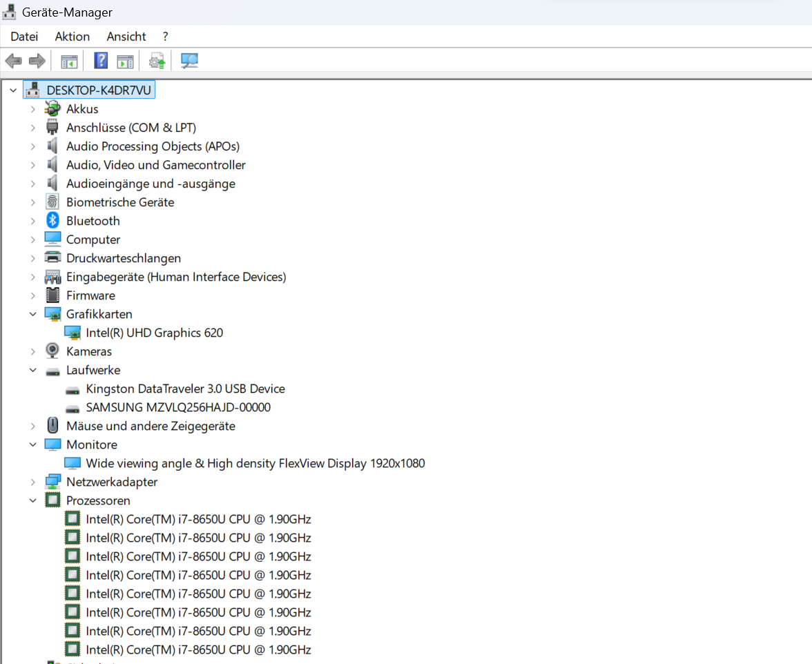The width and height of the screenshot is (812, 664).
Task: Select the Eingabegeräte (Human Interface Devices) label
Action: (x=176, y=276)
